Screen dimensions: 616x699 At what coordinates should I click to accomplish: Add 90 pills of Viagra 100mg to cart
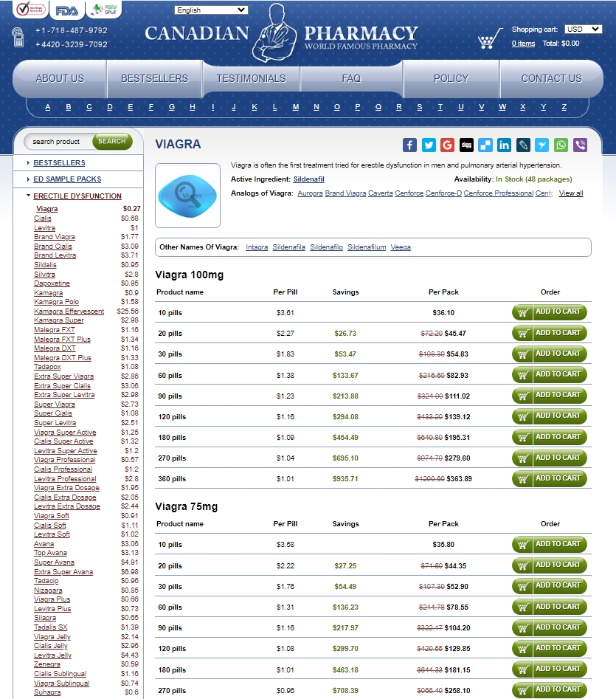coord(550,395)
